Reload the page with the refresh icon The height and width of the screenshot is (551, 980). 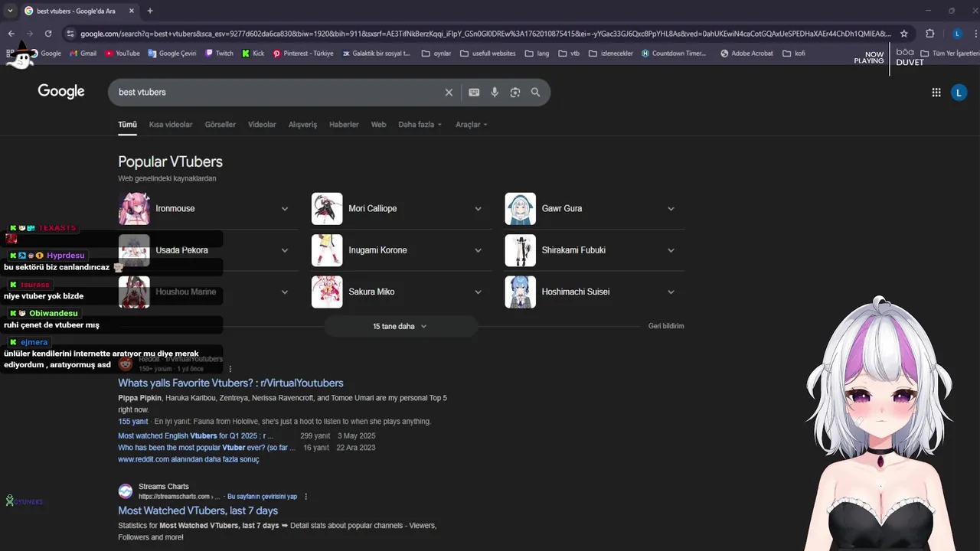click(x=48, y=34)
